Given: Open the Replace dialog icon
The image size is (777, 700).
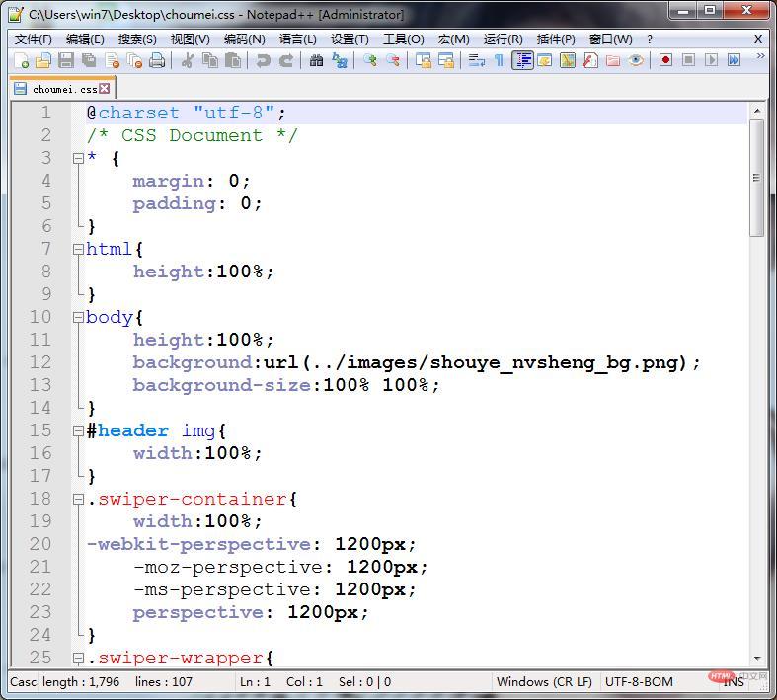Looking at the screenshot, I should point(340,60).
